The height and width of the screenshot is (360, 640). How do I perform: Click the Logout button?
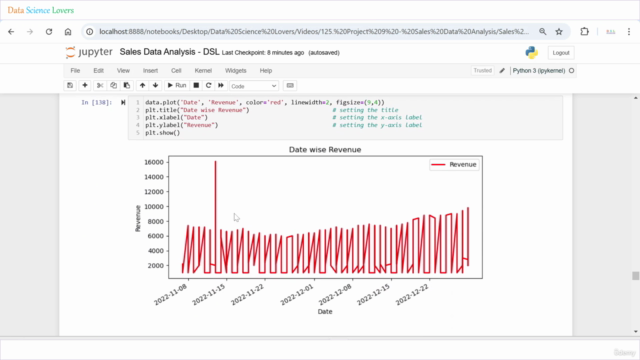pos(561,53)
